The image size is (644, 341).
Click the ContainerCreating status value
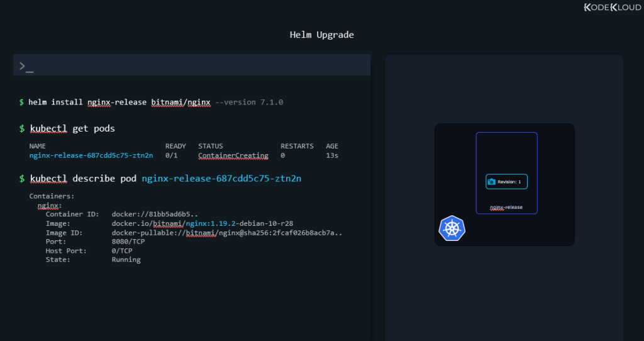click(233, 155)
